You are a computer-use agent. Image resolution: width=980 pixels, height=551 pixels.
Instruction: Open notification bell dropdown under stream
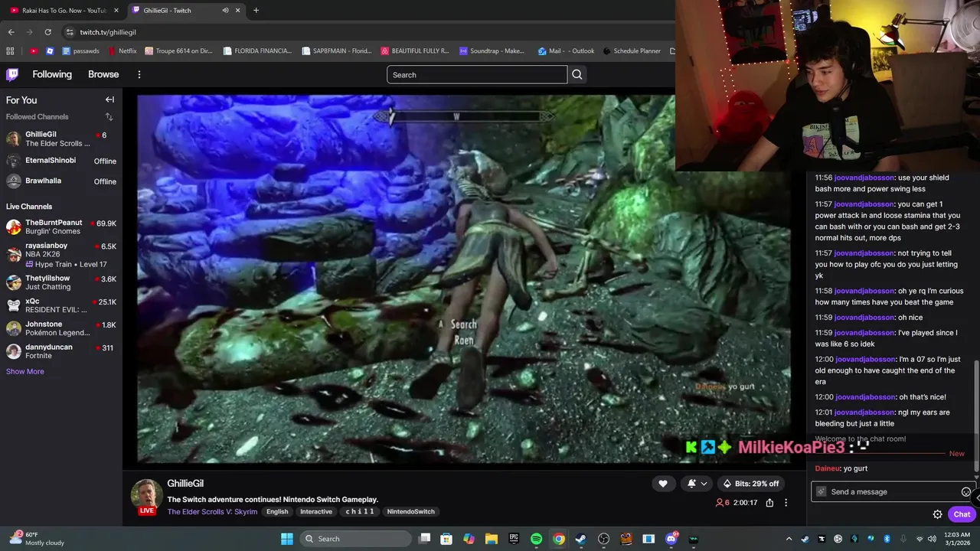click(697, 484)
